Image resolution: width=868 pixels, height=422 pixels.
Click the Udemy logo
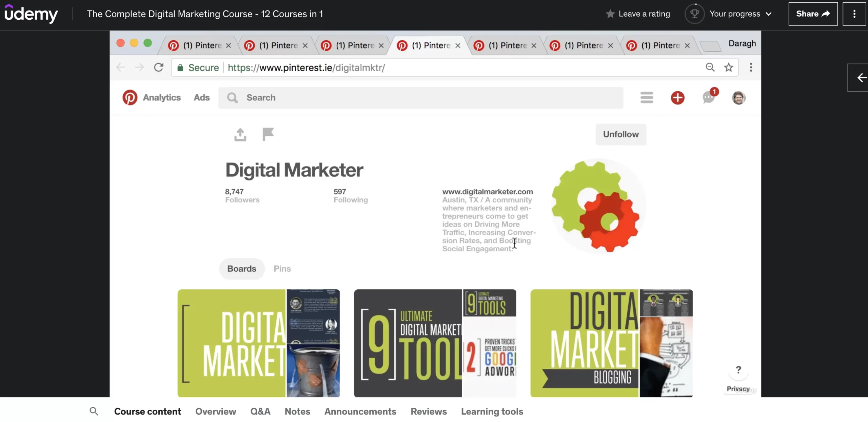point(31,14)
